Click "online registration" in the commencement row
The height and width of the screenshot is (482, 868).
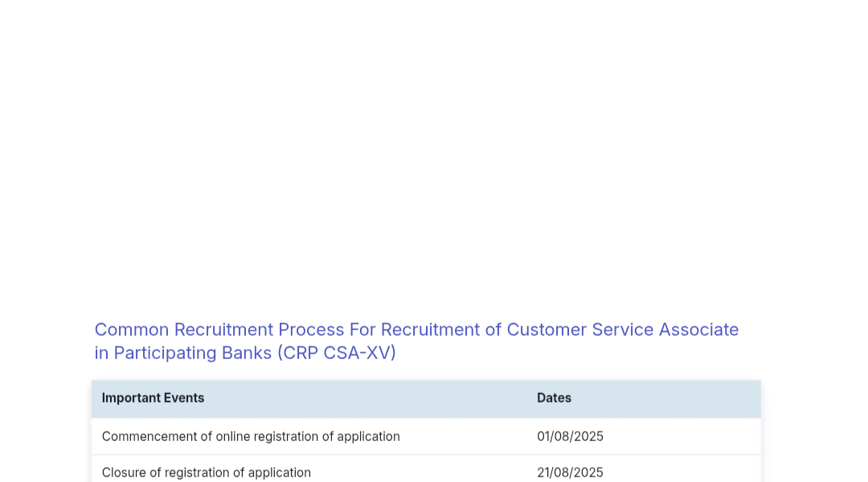(x=267, y=436)
